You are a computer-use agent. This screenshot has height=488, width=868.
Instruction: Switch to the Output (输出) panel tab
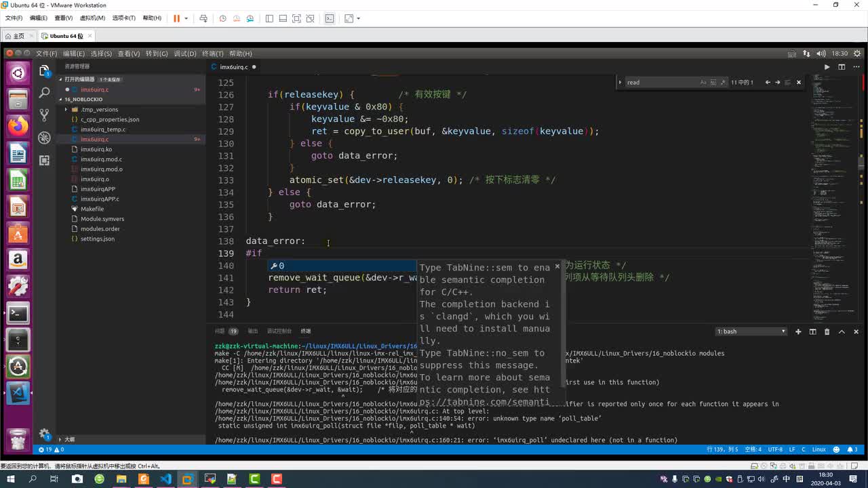(253, 331)
